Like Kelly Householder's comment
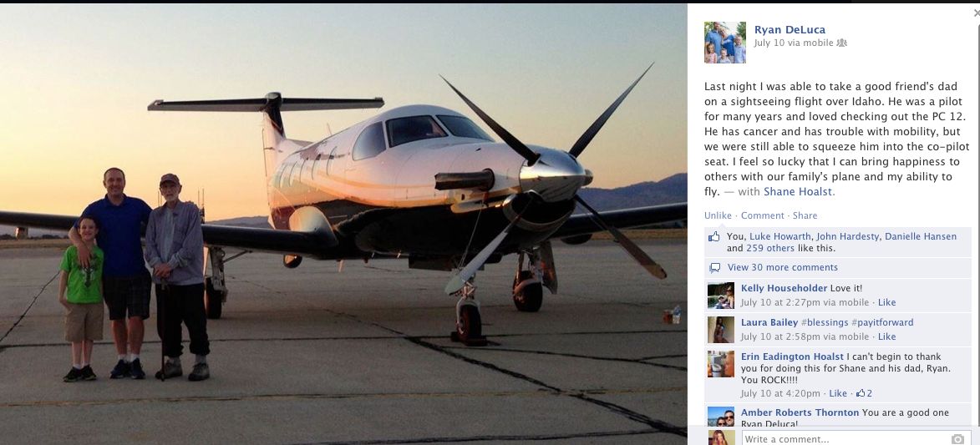This screenshot has height=445, width=980. [886, 302]
